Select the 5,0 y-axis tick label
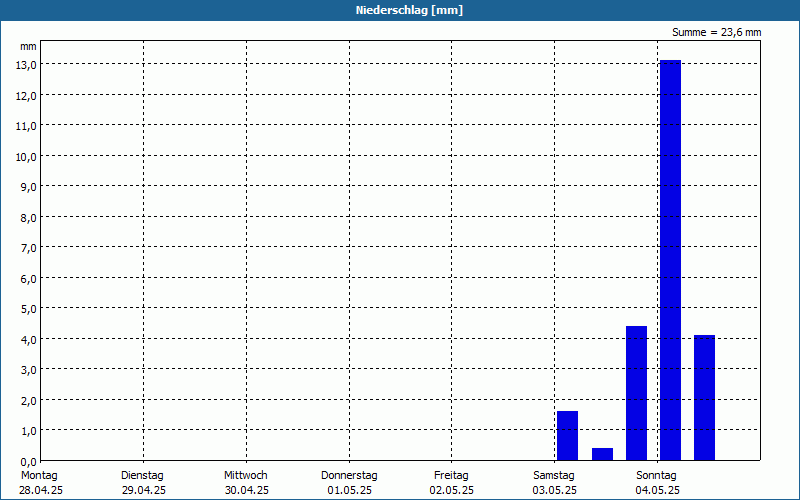Image resolution: width=800 pixels, height=500 pixels. click(x=29, y=309)
